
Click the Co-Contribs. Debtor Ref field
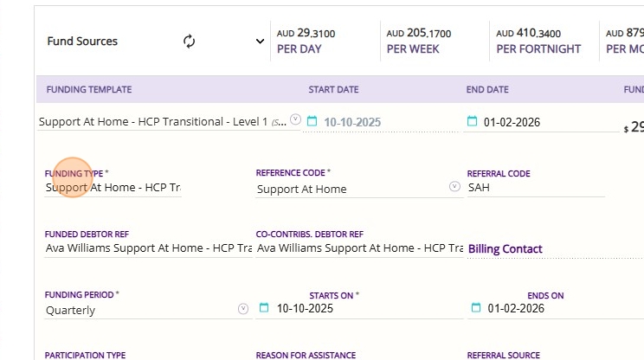click(x=359, y=248)
